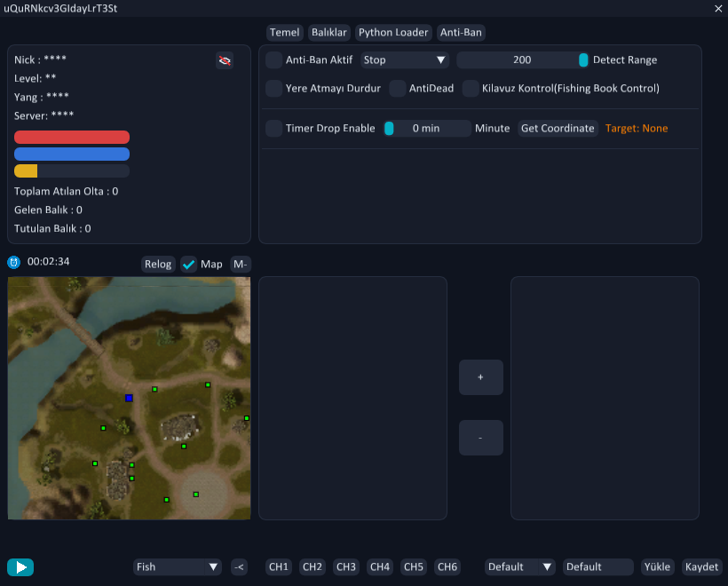Screen dimensions: 728x586
Task: Click the play start button
Action: (x=20, y=567)
